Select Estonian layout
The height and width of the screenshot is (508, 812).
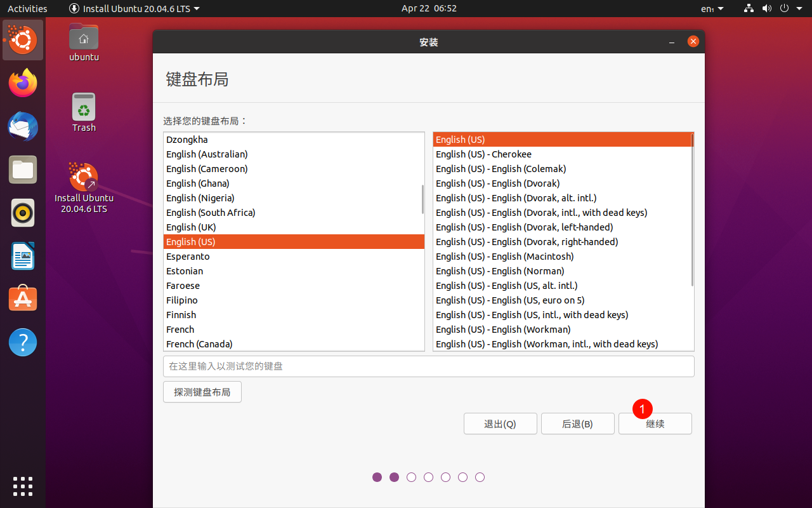click(294, 271)
